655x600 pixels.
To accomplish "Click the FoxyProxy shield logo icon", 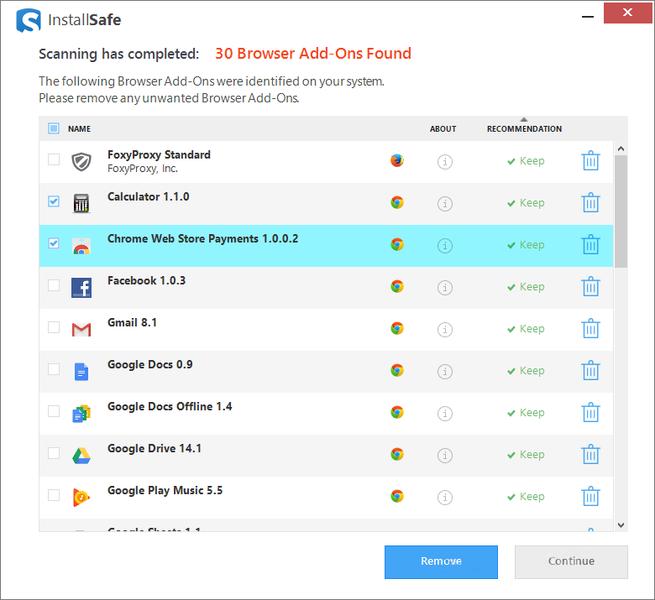I will (81, 162).
